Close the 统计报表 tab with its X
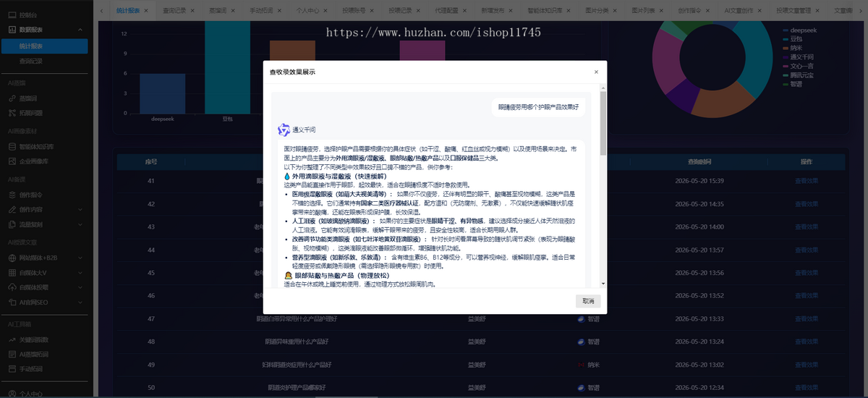Screen dimensions: 868x398 pos(146,11)
